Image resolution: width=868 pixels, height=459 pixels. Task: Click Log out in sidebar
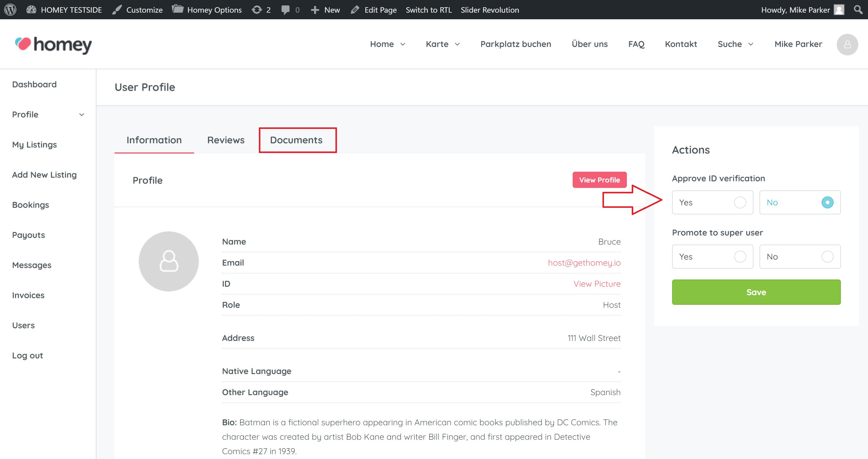coord(28,356)
